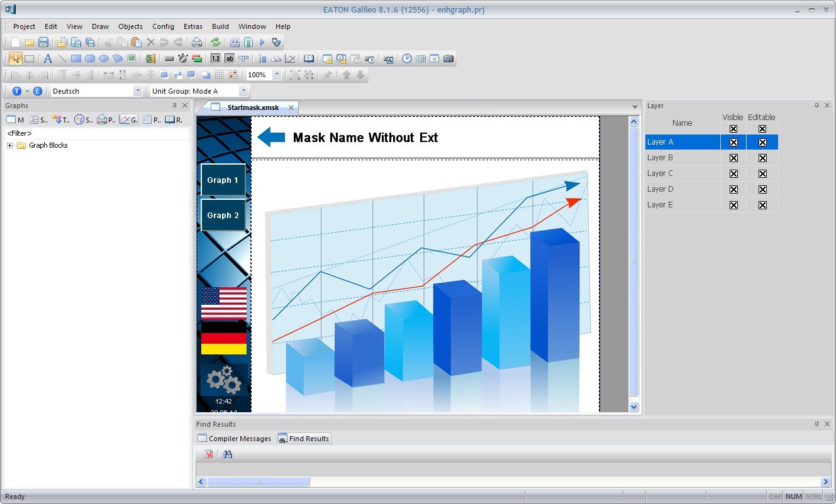This screenshot has height=504, width=836.
Task: Toggle the Editable checkbox in header row
Action: pyautogui.click(x=762, y=129)
